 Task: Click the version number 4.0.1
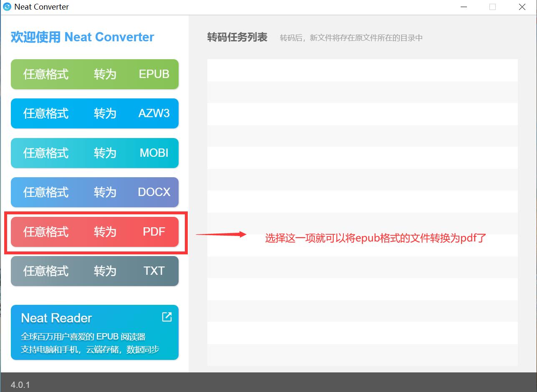(20, 384)
